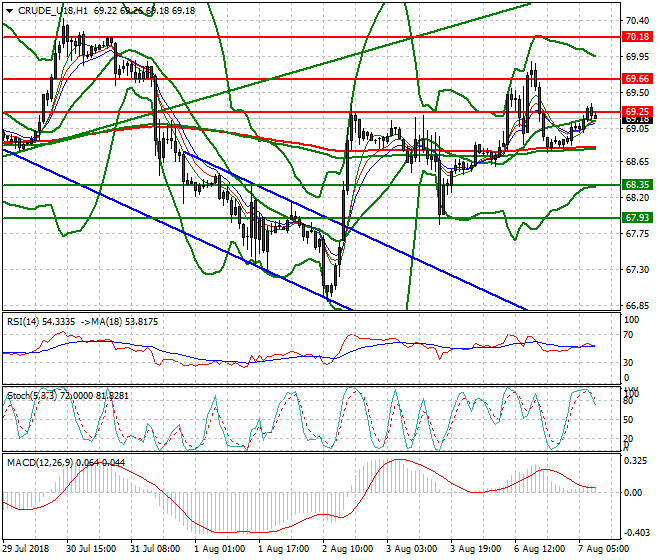
Task: Select the 3 Aug 03:00 time axis label
Action: (x=411, y=549)
